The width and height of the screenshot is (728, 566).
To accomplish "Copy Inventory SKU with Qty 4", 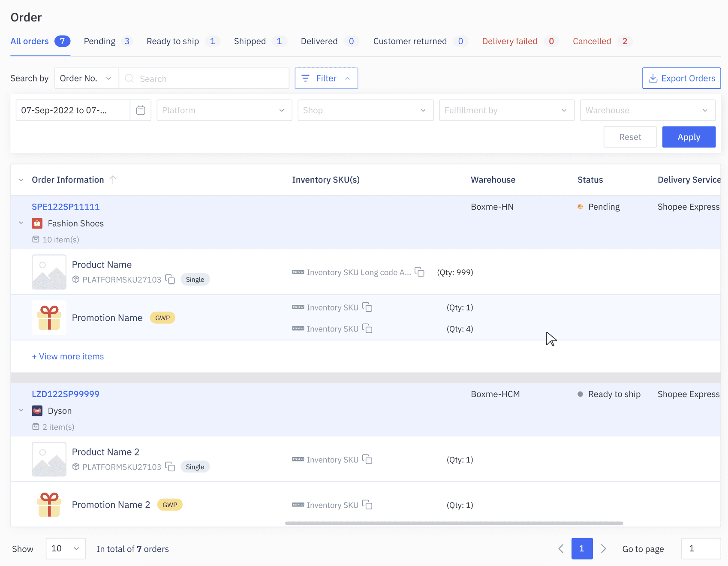I will click(x=367, y=329).
